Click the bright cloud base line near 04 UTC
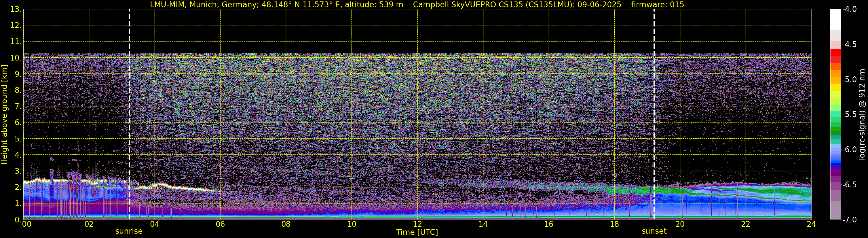This screenshot has height=238, width=868. [162, 185]
